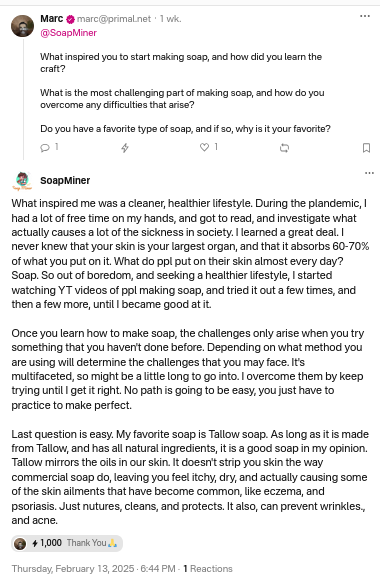Open the marc@primal.net address link
This screenshot has width=380, height=580.
[x=114, y=19]
